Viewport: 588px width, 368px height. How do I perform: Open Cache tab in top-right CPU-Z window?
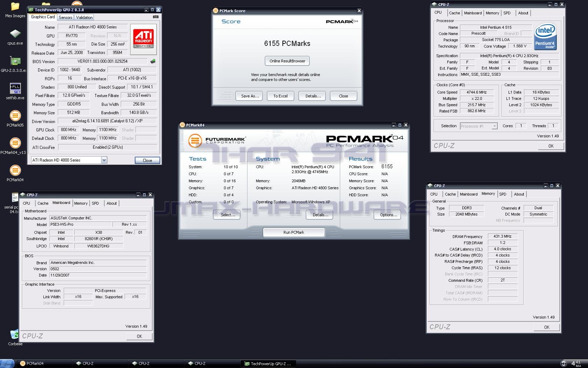tap(454, 13)
